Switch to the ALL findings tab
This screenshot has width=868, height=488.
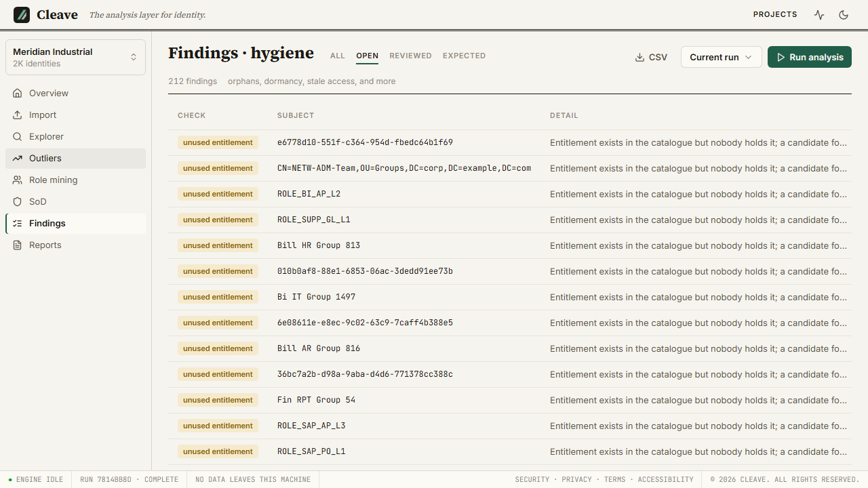tap(338, 56)
